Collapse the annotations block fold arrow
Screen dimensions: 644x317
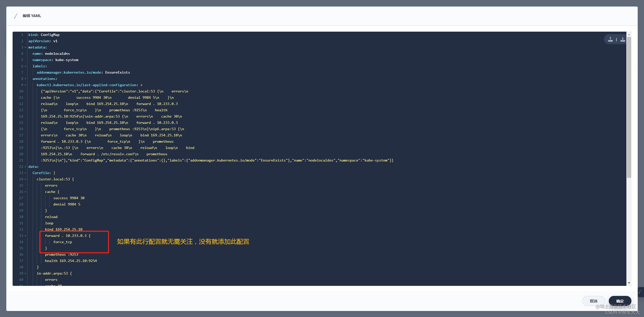click(x=25, y=79)
